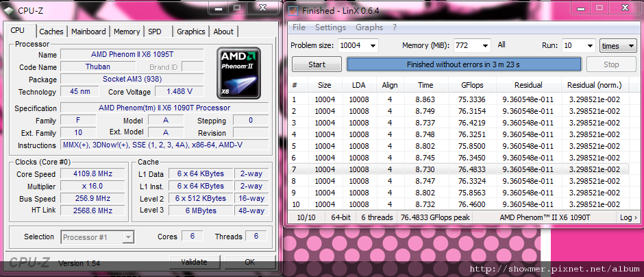
Task: Open the Log panel in LinX
Action: point(628,217)
